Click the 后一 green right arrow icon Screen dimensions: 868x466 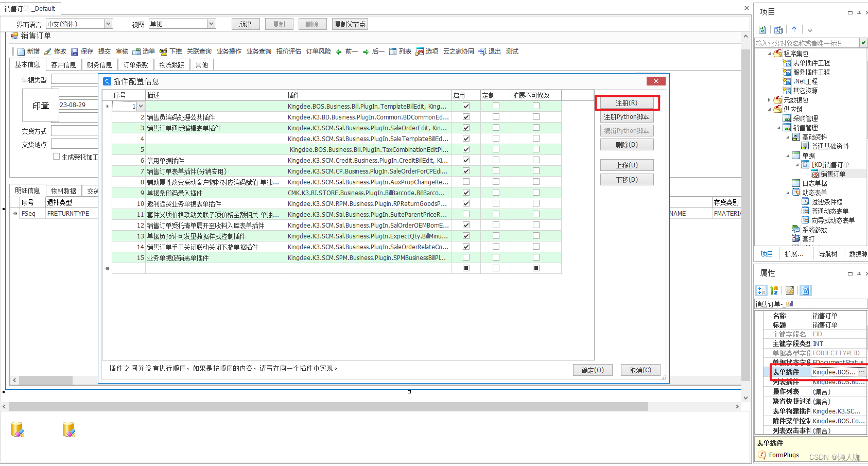pos(366,51)
